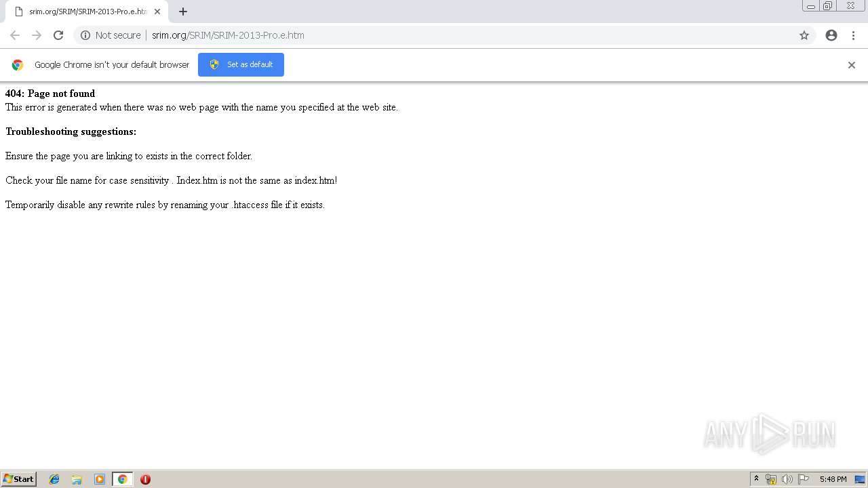
Task: Restore down the Chrome window
Action: point(828,6)
